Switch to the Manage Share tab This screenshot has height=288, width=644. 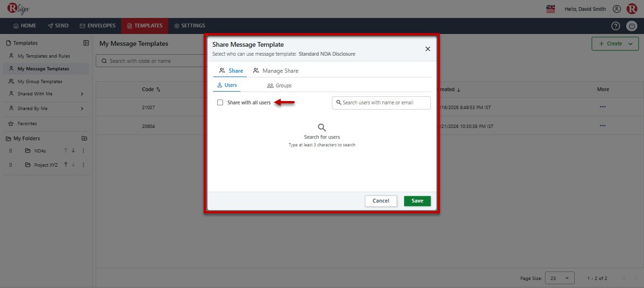click(276, 71)
